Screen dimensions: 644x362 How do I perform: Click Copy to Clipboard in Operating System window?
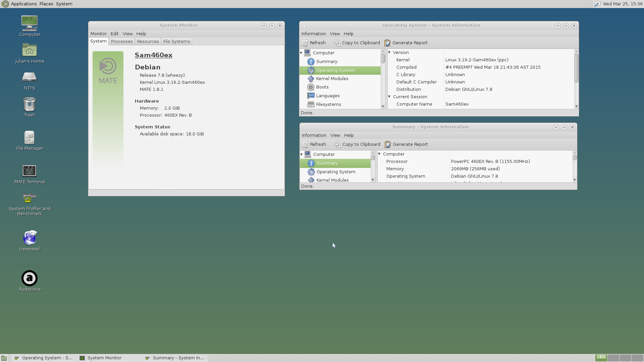pyautogui.click(x=357, y=43)
